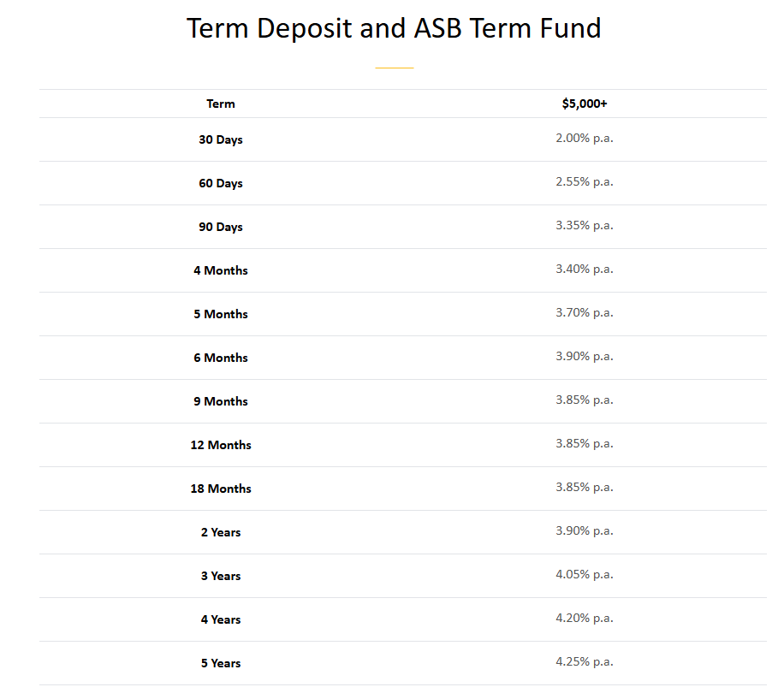The height and width of the screenshot is (699, 784).
Task: Click the 3.70% p.a. rate value
Action: tap(585, 313)
